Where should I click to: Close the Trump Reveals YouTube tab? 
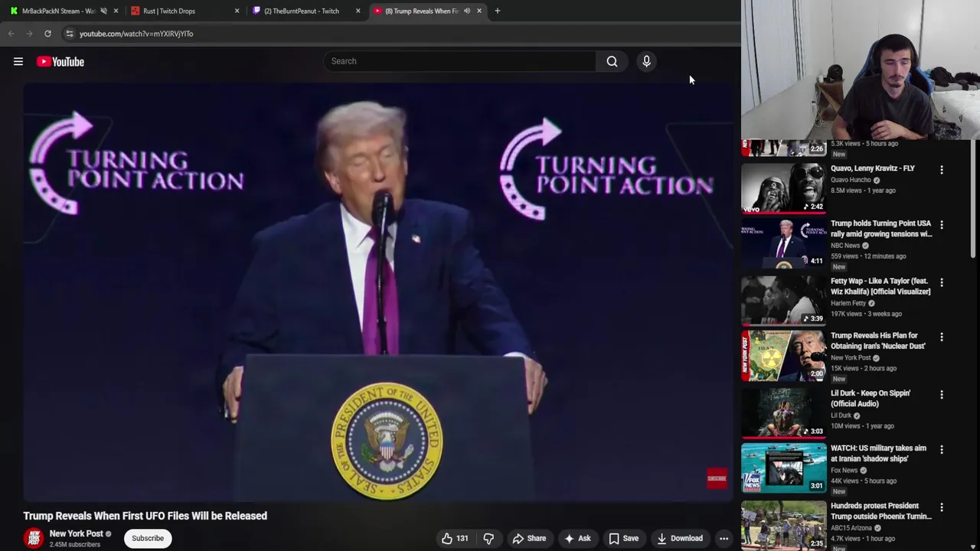[479, 11]
